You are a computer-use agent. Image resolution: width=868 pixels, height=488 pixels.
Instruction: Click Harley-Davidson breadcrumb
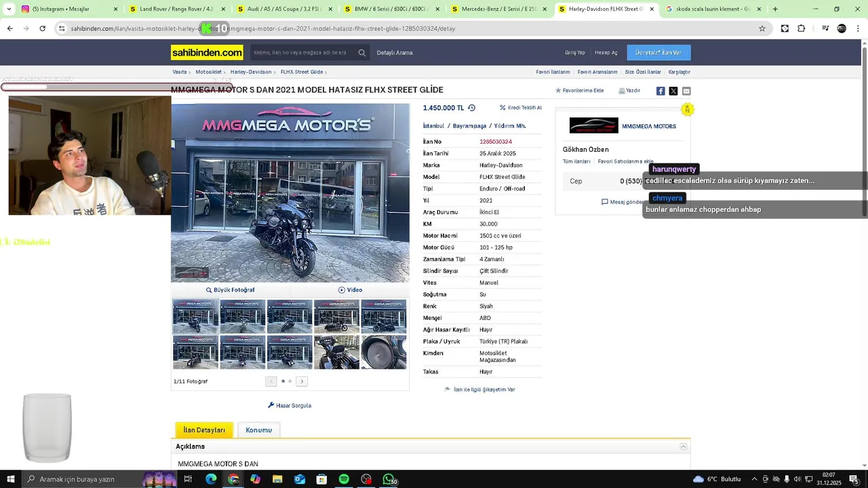pyautogui.click(x=251, y=72)
